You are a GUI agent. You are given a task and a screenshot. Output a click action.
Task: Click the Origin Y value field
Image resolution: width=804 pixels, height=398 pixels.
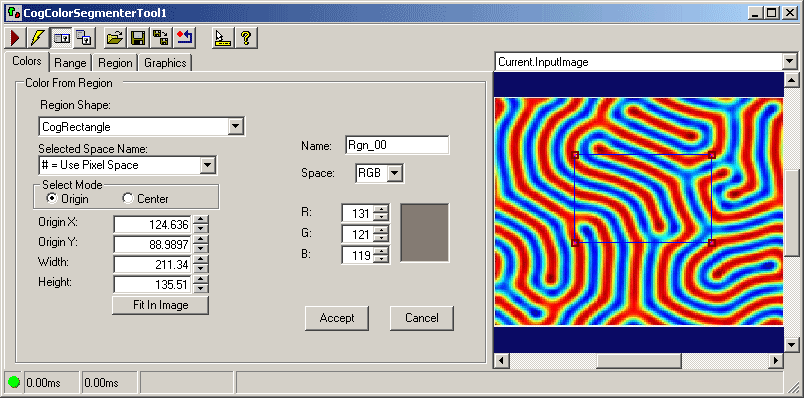152,244
